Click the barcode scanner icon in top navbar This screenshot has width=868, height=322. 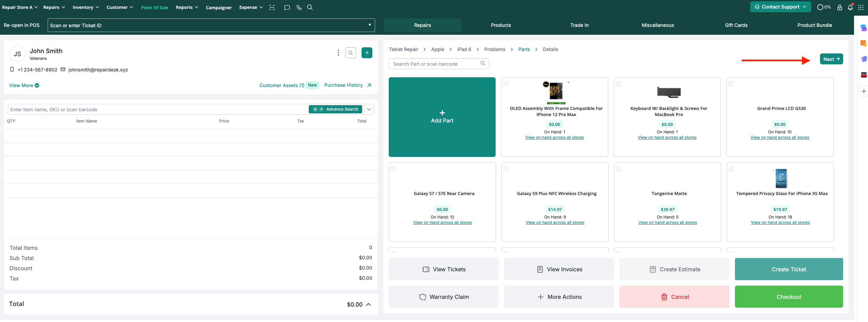272,7
